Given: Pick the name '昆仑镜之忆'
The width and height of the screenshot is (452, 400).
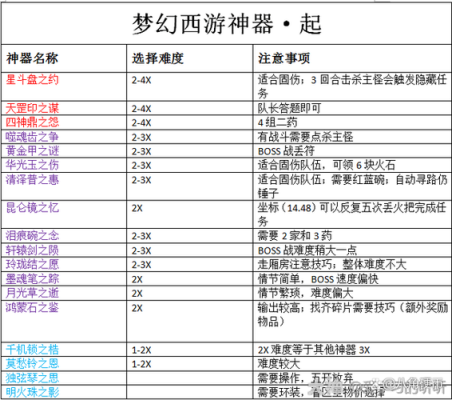Looking at the screenshot, I should coord(32,208).
